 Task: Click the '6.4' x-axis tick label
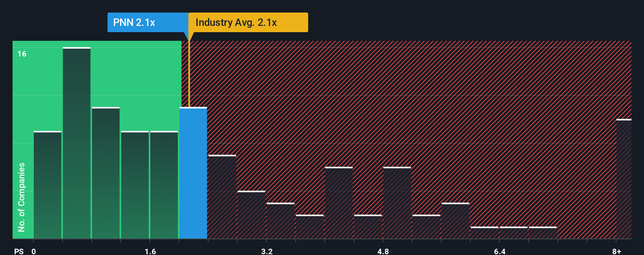coord(500,251)
